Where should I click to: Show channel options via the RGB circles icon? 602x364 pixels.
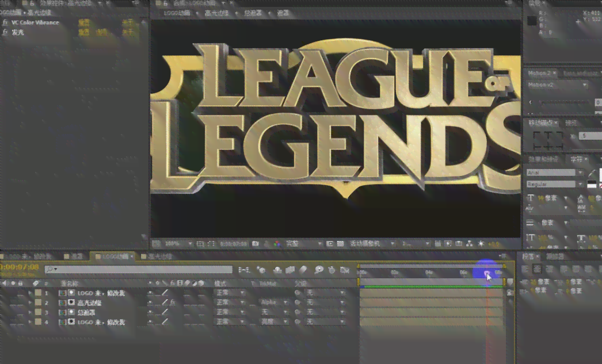pos(277,244)
